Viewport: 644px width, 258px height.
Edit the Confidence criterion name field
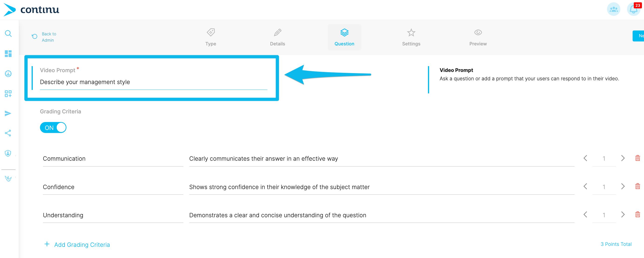113,187
